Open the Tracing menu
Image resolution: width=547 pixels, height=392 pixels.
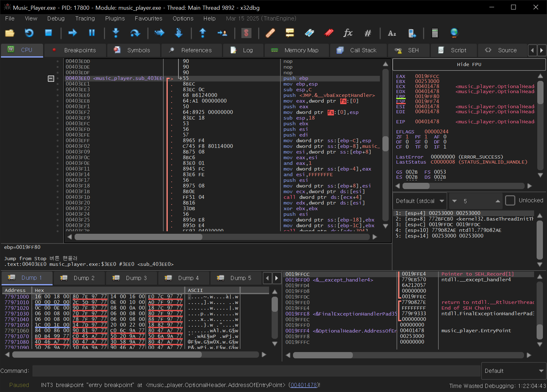pyautogui.click(x=85, y=19)
